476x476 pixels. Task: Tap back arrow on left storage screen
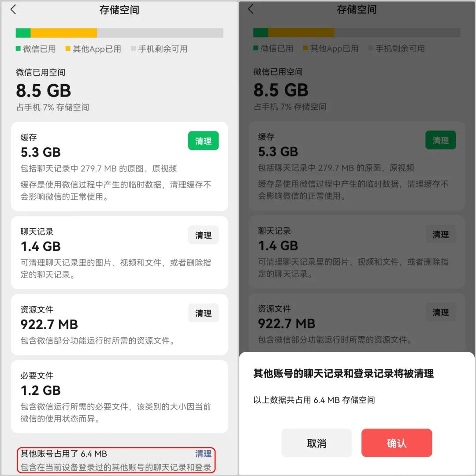(x=13, y=9)
